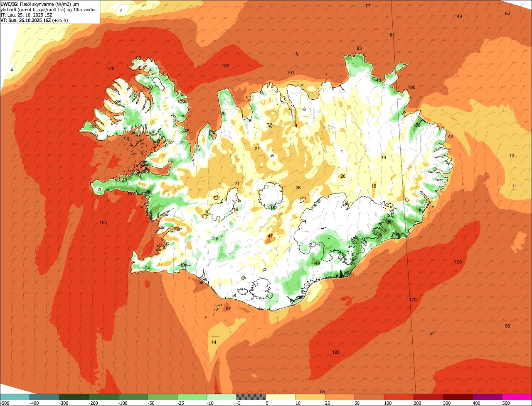This screenshot has width=532, height=406.
Task: Click the bright red swatch labeled 100
Action: 399,397
